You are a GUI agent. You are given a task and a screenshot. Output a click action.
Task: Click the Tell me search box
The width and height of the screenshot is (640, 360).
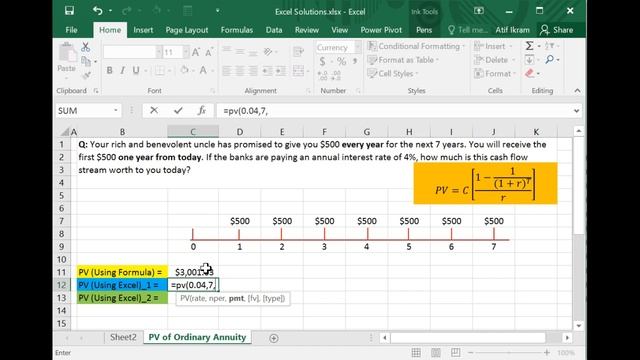(468, 30)
